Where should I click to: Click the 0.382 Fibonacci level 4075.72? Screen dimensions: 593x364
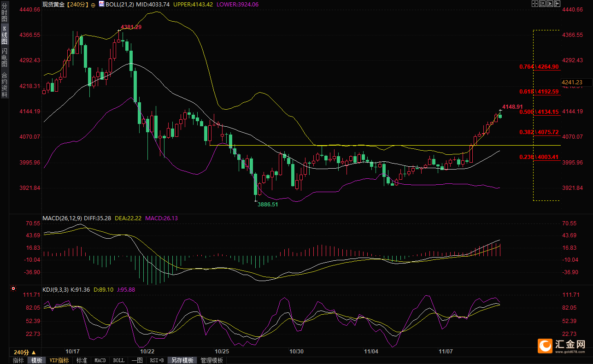pos(539,132)
